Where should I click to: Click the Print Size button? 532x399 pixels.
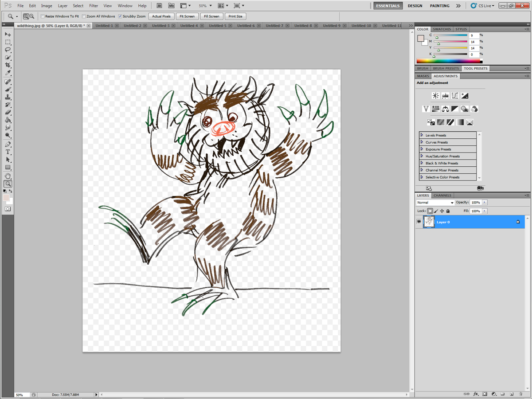click(235, 16)
